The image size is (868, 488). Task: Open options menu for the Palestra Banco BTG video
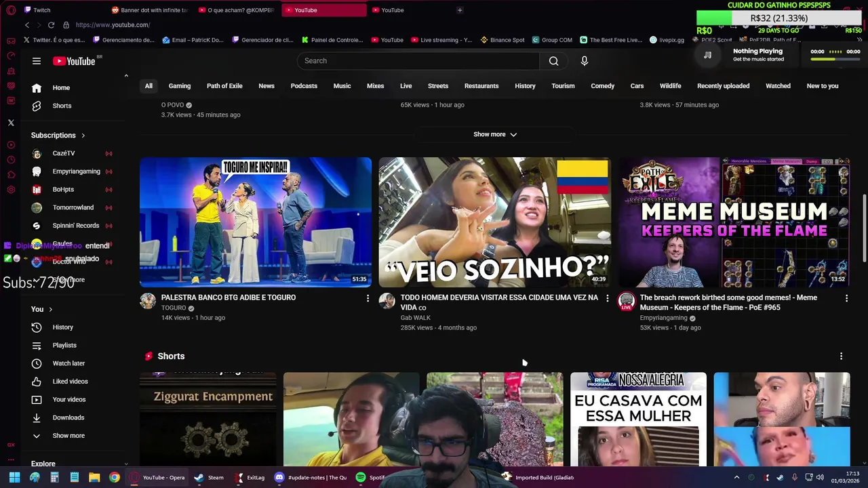coord(368,298)
